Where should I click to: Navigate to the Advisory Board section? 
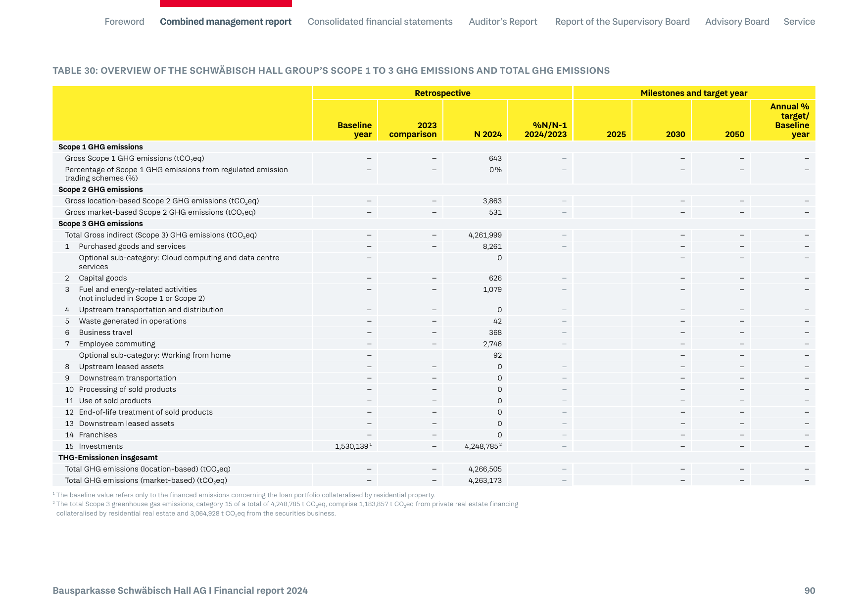pyautogui.click(x=737, y=22)
